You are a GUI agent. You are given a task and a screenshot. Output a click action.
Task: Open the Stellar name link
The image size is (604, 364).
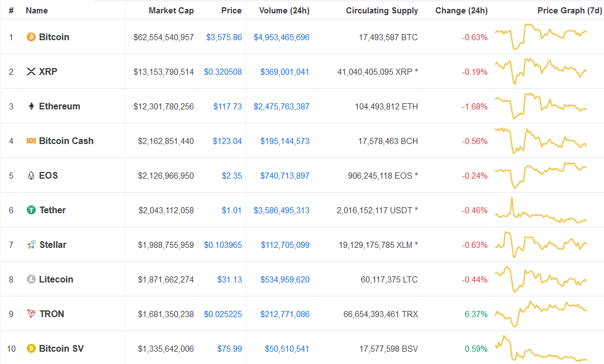pos(53,245)
